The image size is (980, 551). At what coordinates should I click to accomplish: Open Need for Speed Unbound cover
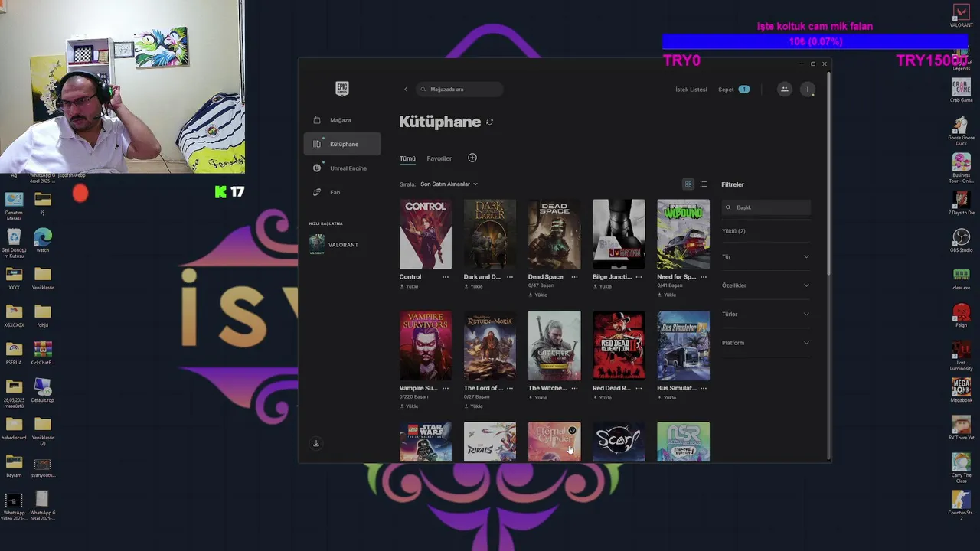683,234
